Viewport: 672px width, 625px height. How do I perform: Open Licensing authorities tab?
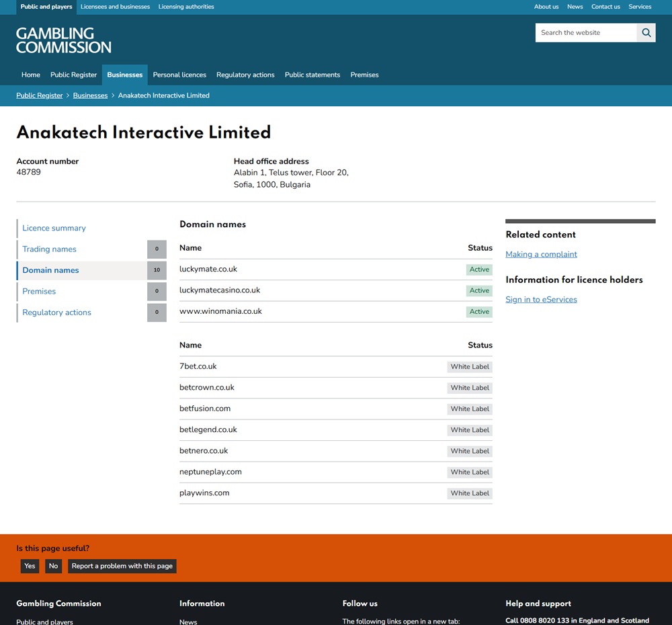(x=186, y=7)
